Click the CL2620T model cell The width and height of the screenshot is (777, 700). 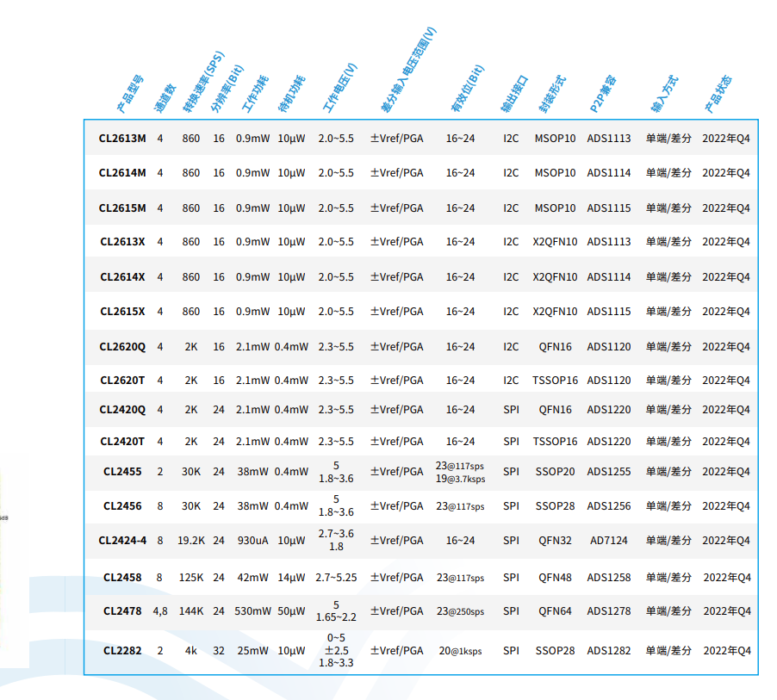pos(122,381)
